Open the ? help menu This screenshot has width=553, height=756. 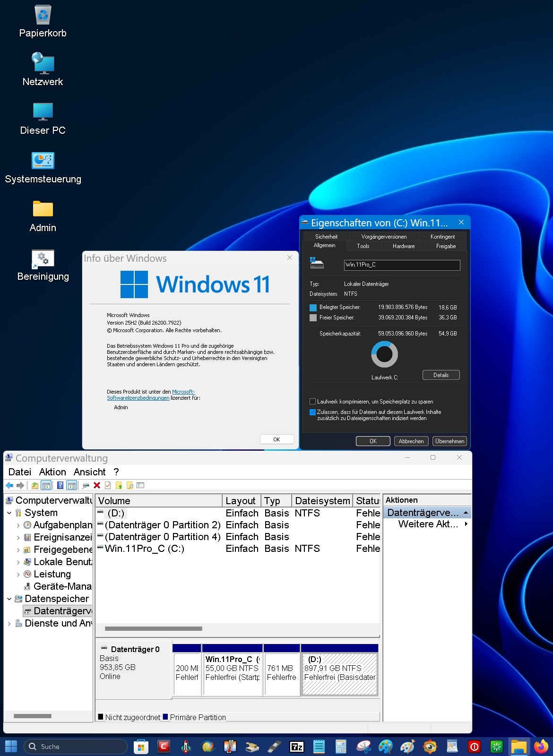pyautogui.click(x=116, y=472)
